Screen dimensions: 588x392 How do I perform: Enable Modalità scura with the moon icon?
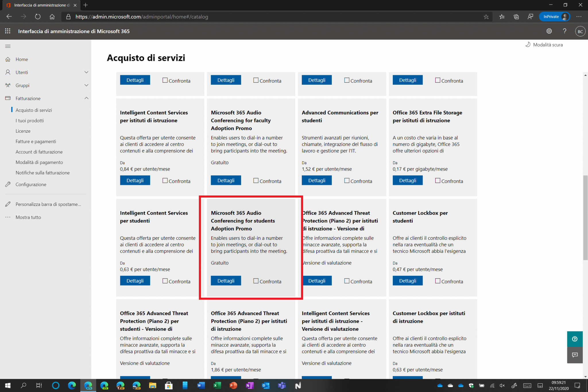(543, 45)
